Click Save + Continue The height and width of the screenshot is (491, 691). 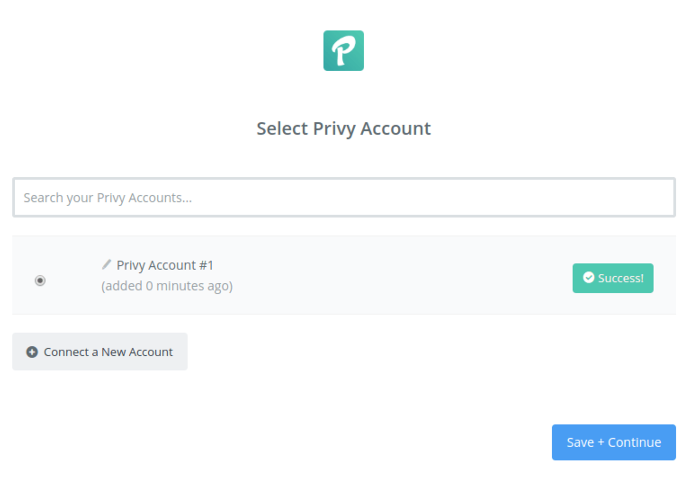(x=613, y=442)
